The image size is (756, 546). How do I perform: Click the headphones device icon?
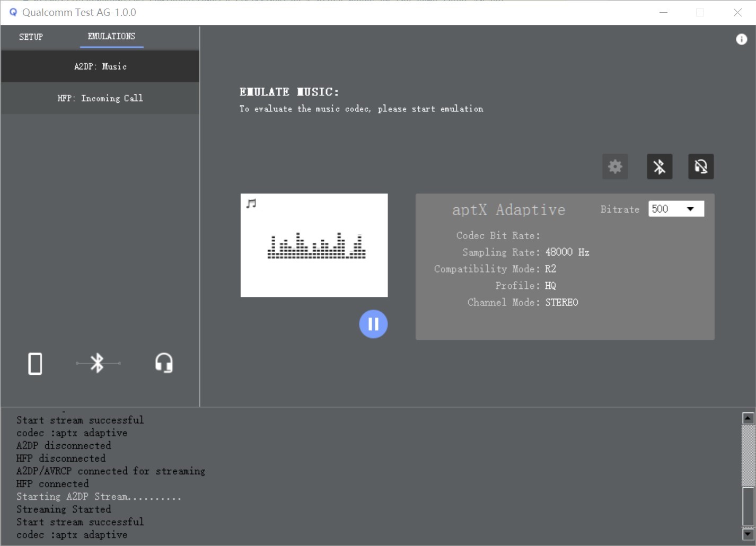[164, 363]
